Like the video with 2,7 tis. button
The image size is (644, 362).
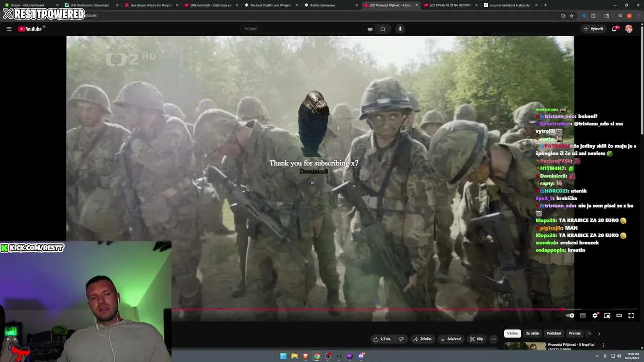(x=382, y=339)
